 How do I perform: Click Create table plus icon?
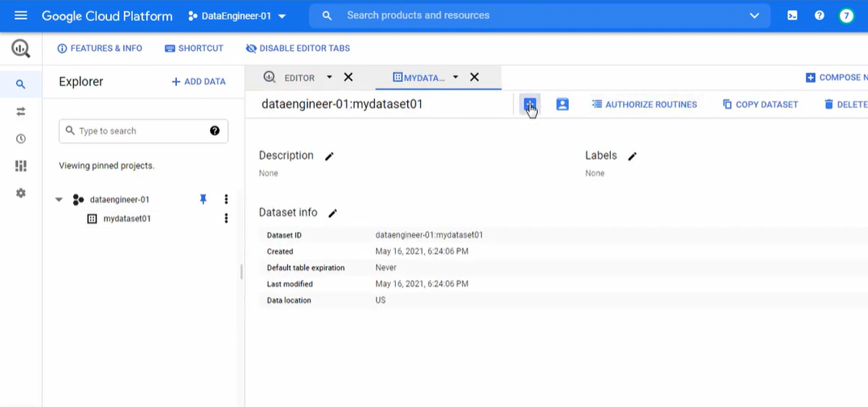click(x=530, y=104)
